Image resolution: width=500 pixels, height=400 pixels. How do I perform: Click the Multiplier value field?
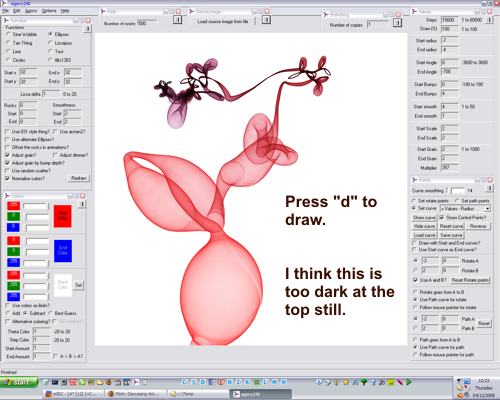click(x=450, y=168)
